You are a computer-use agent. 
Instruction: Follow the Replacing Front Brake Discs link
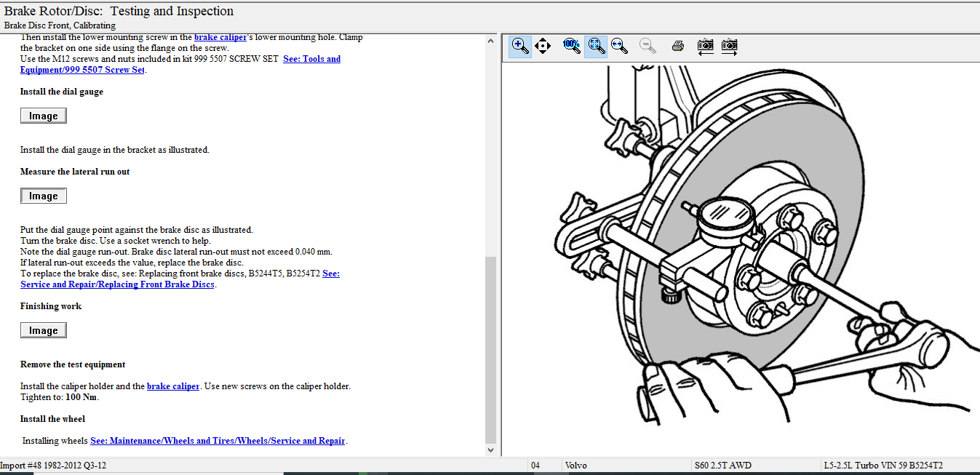116,284
